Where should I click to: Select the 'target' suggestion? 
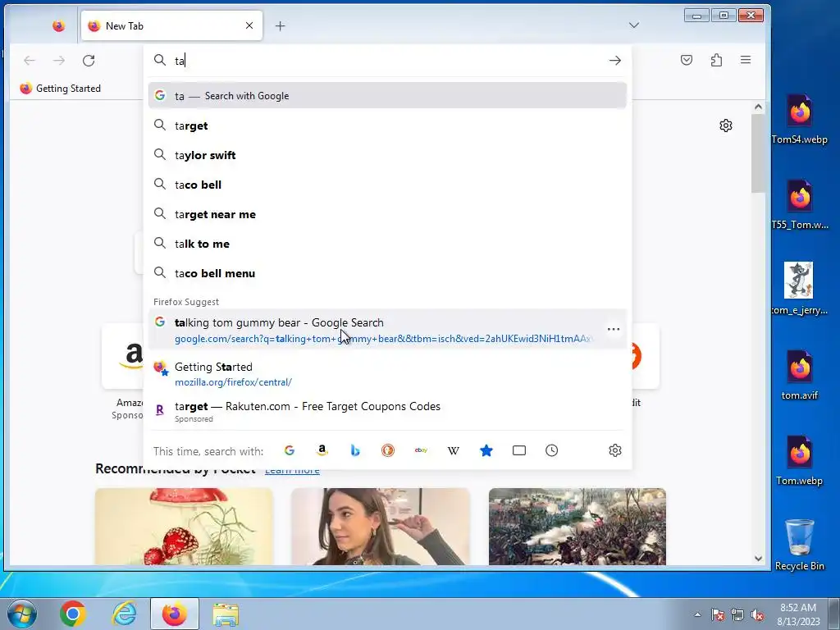point(387,126)
